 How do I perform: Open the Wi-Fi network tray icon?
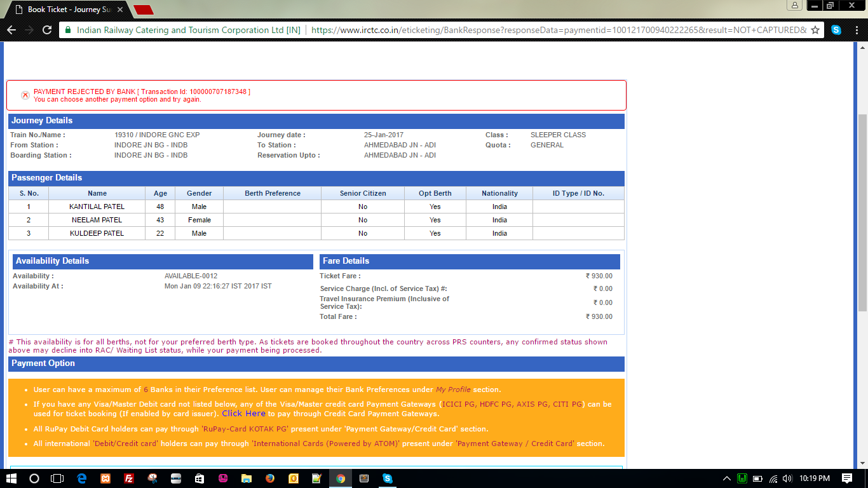[772, 478]
